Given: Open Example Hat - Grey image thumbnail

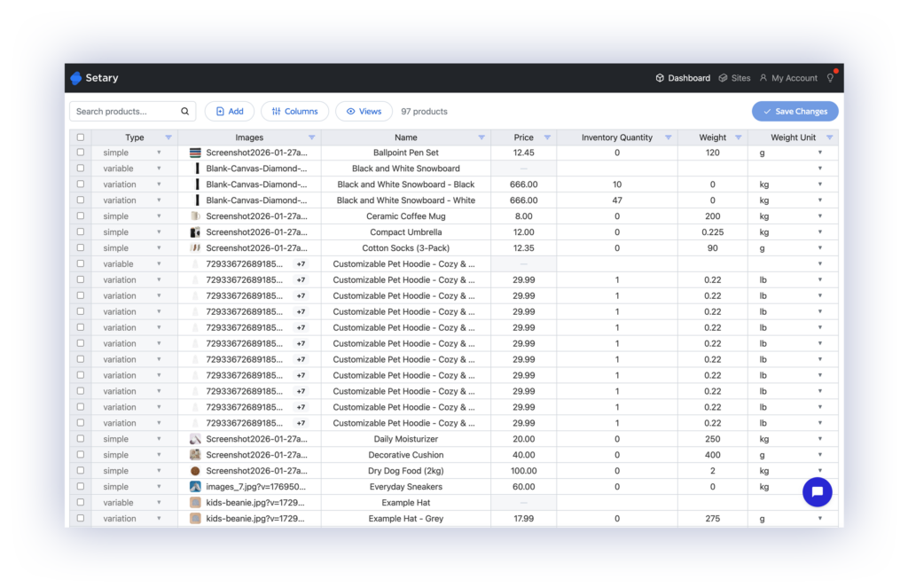Looking at the screenshot, I should click(x=195, y=519).
